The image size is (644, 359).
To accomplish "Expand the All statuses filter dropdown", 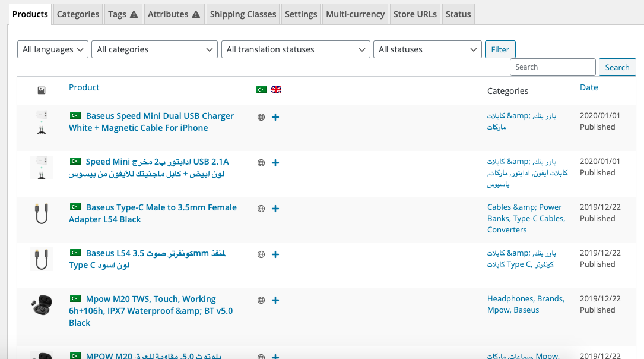I will (x=427, y=49).
